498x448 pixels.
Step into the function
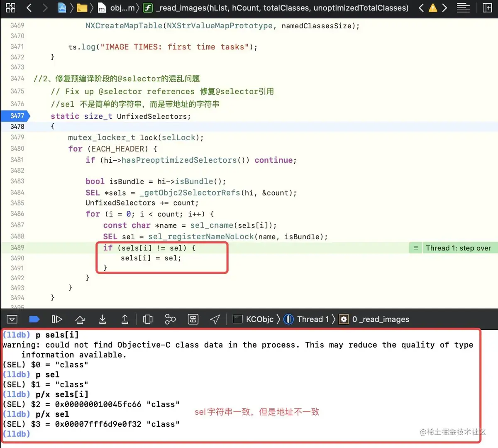pyautogui.click(x=103, y=319)
